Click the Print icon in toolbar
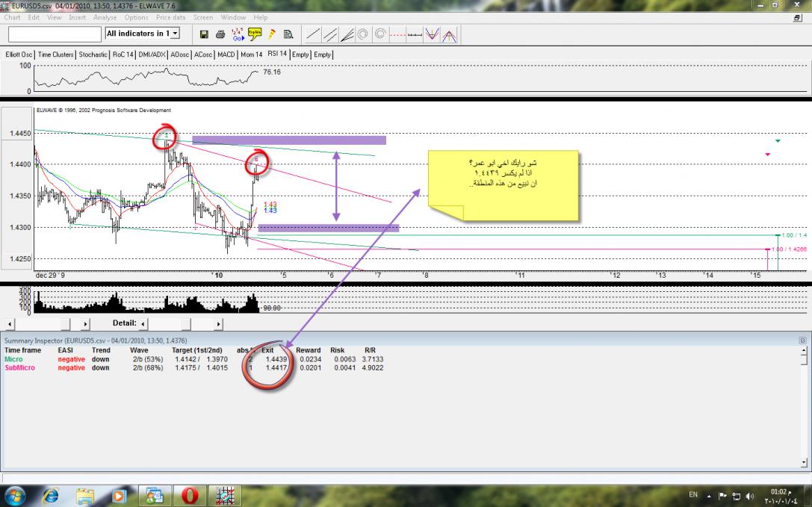This screenshot has height=507, width=812. coord(220,34)
